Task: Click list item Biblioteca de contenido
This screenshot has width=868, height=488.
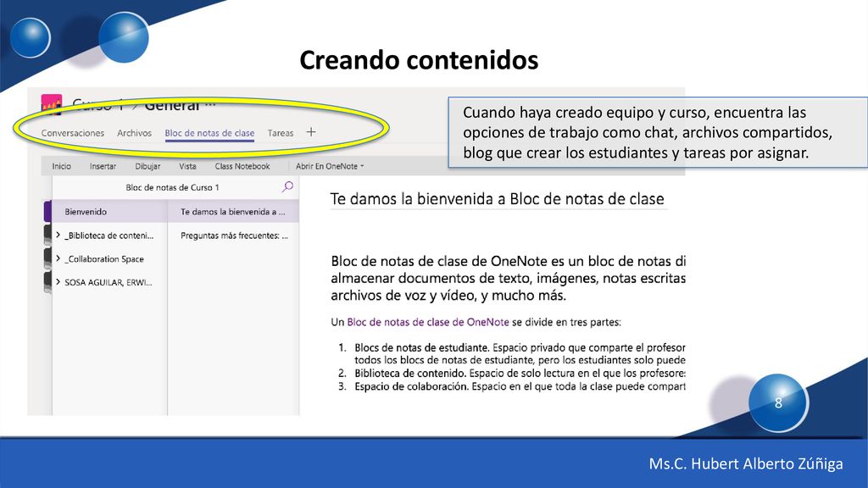Action: (x=409, y=373)
